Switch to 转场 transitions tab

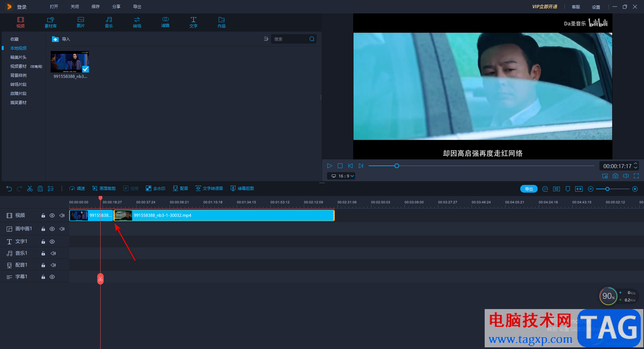click(137, 22)
